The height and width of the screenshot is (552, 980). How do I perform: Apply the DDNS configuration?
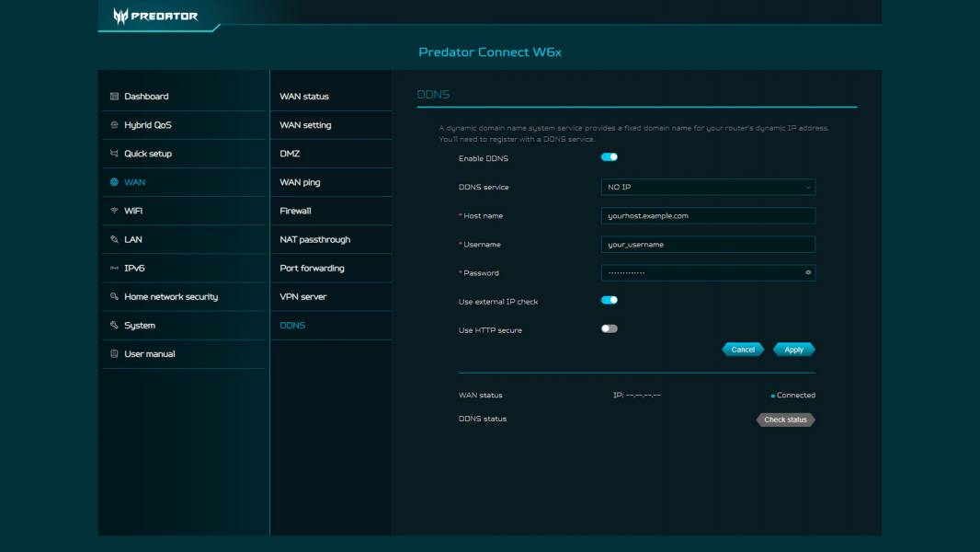point(792,350)
